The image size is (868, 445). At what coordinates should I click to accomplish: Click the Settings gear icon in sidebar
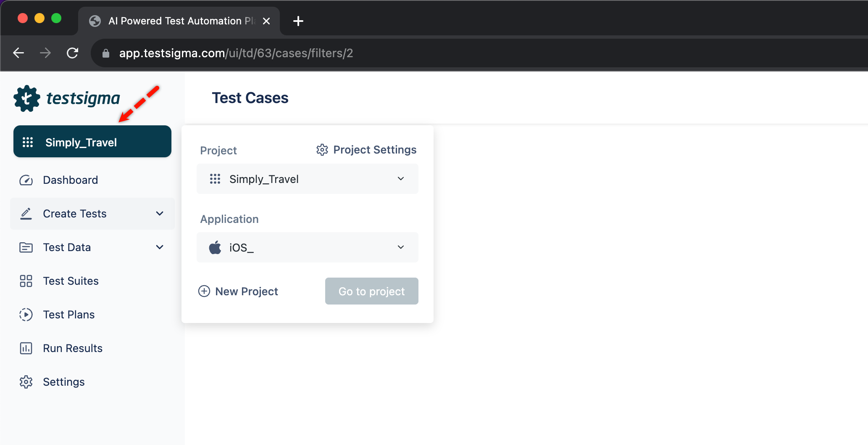tap(26, 382)
